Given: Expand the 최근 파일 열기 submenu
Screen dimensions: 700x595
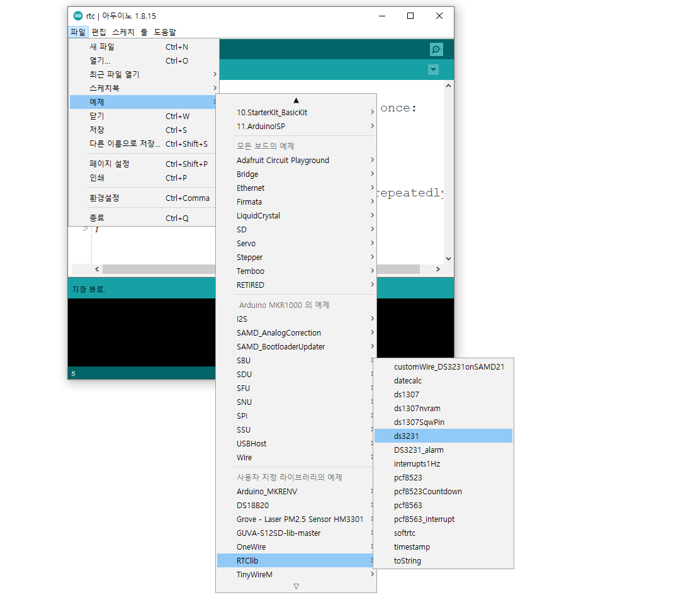Looking at the screenshot, I should (144, 74).
